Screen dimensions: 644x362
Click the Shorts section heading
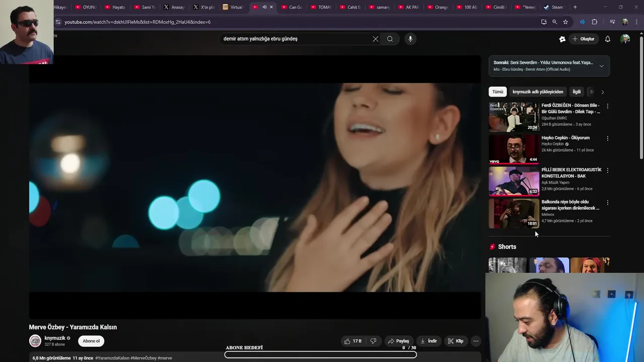[507, 247]
